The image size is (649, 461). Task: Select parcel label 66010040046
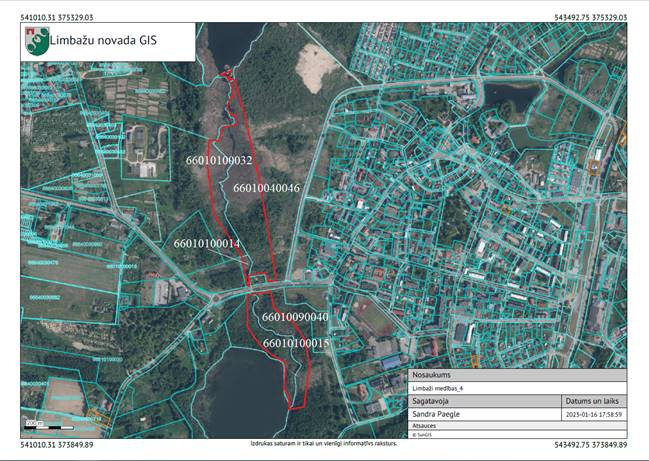pos(266,187)
